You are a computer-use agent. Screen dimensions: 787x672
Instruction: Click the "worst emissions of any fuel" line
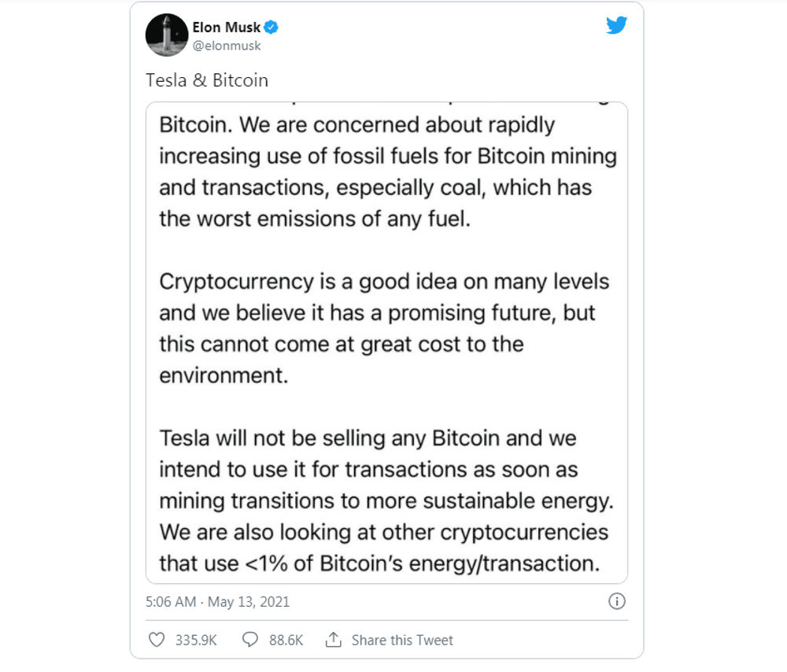pos(315,219)
